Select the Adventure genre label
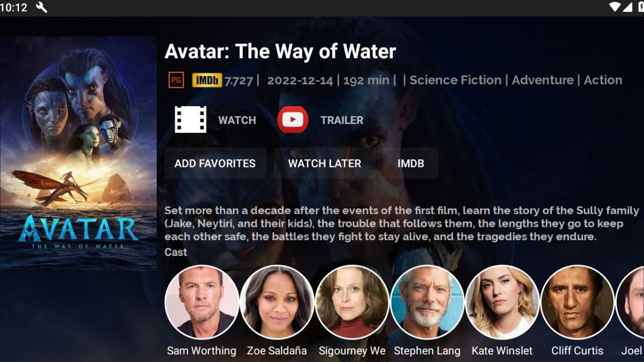The height and width of the screenshot is (362, 644). pos(542,80)
